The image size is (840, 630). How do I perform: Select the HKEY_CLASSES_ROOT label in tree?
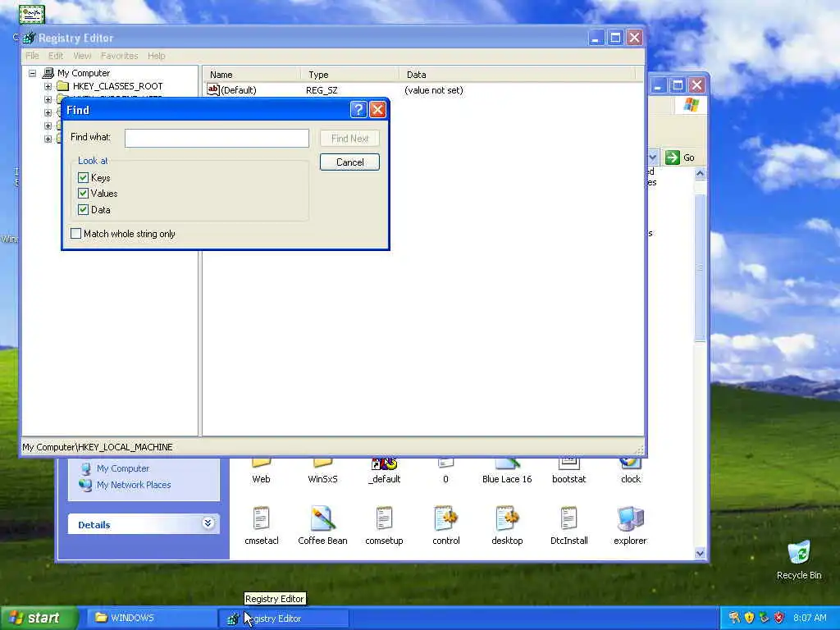tap(118, 86)
